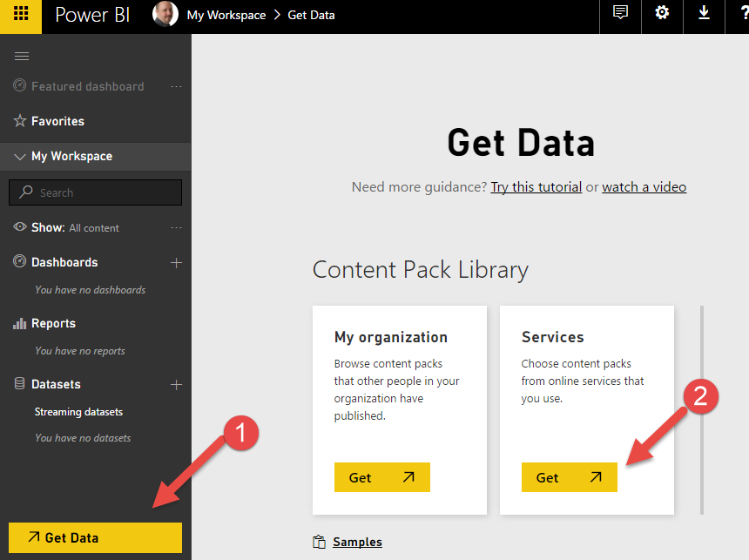This screenshot has width=749, height=560.
Task: Open Featured dashboard ellipsis options
Action: [176, 87]
